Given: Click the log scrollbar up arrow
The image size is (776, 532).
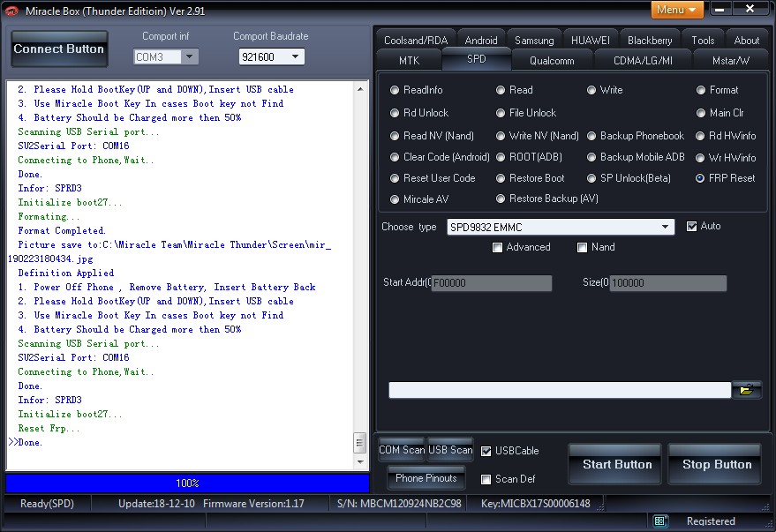Looking at the screenshot, I should (360, 89).
